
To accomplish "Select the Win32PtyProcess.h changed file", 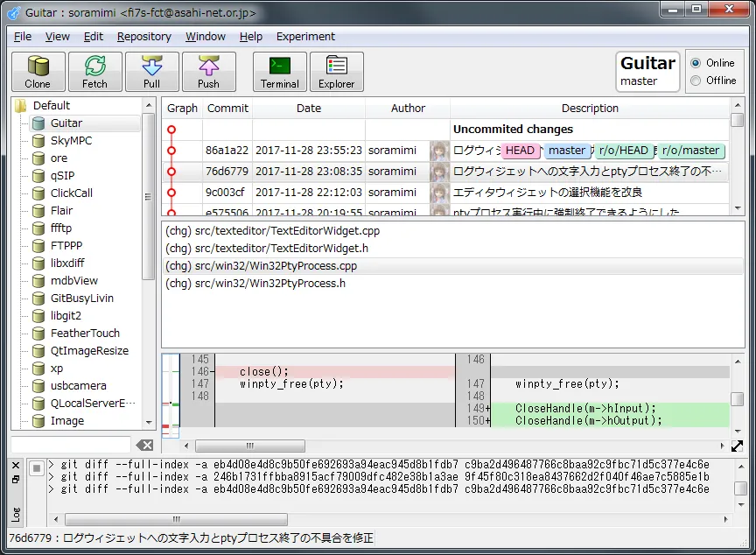I will [x=255, y=284].
